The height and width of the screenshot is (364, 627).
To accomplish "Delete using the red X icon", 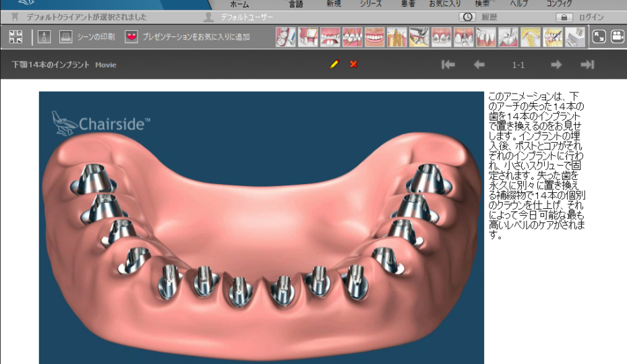I will click(x=353, y=64).
